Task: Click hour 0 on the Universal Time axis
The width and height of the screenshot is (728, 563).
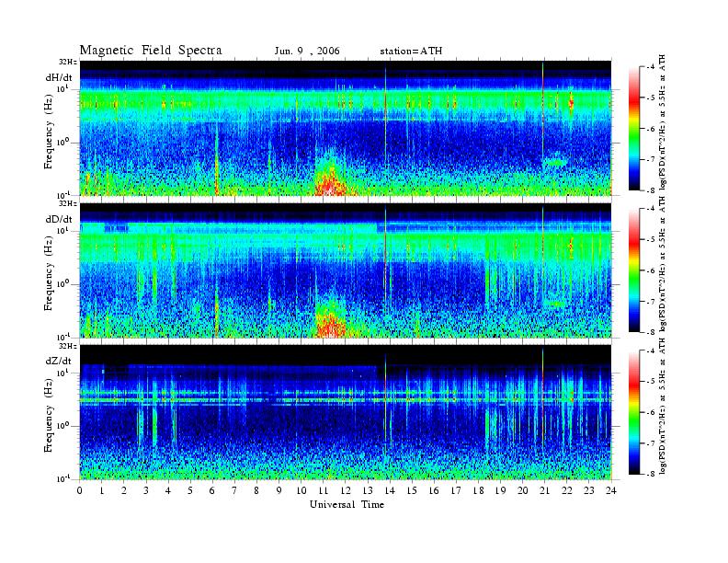Action: (80, 490)
